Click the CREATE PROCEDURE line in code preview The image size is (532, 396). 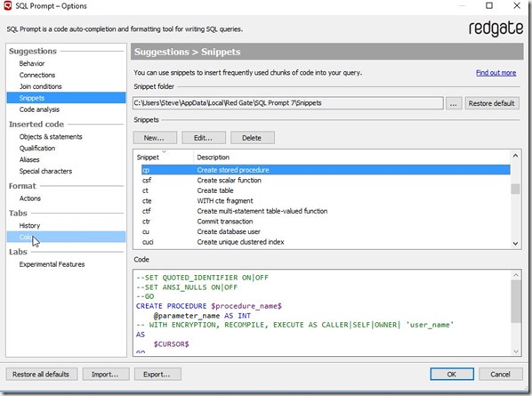pyautogui.click(x=209, y=306)
